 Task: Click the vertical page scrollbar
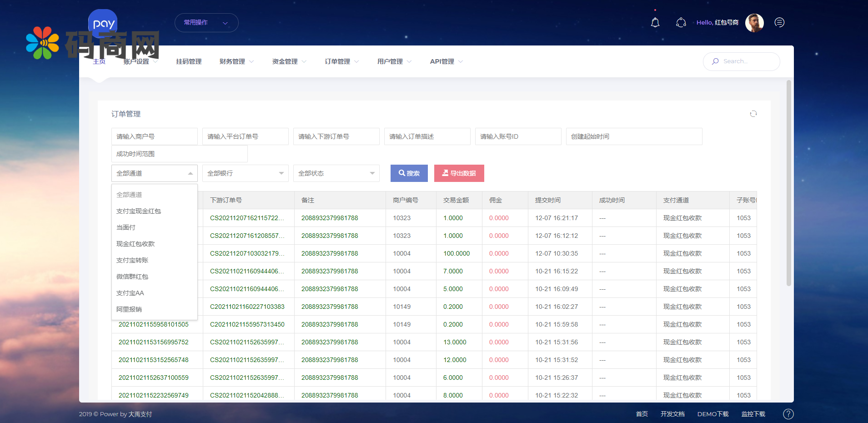point(789,182)
